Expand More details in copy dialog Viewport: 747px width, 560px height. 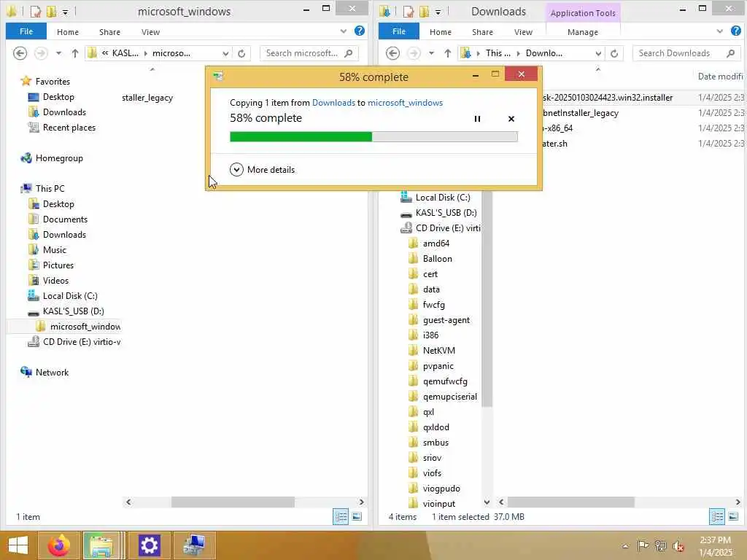(x=262, y=169)
